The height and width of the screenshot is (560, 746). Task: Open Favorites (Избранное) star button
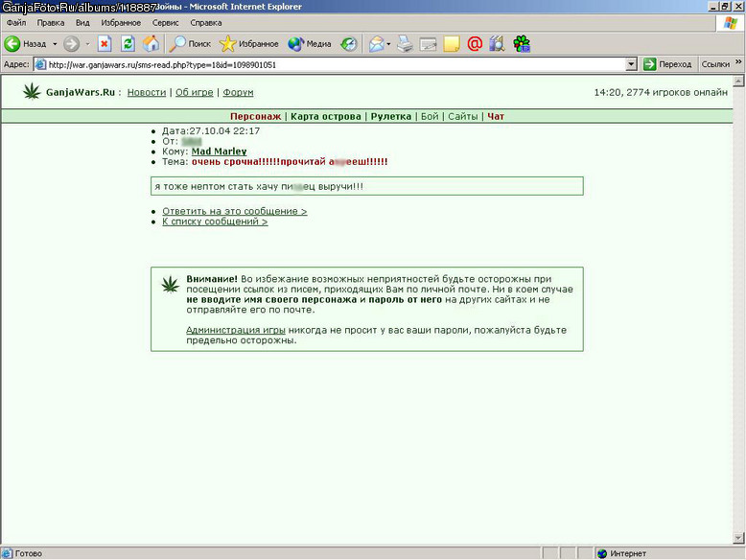click(x=248, y=44)
